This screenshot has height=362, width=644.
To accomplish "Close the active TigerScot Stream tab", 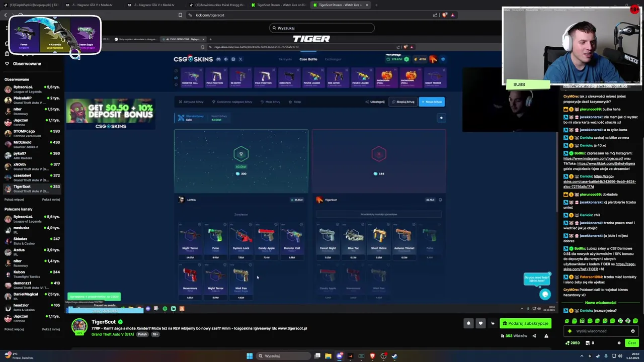I will [367, 5].
